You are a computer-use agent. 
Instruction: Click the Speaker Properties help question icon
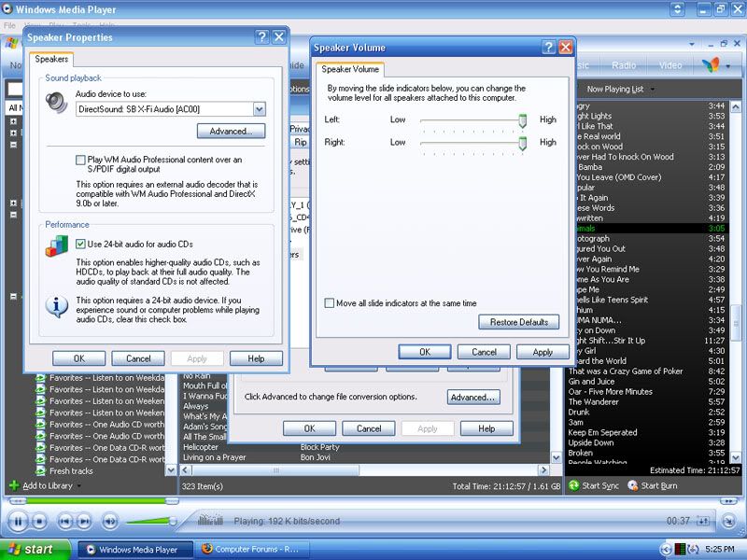point(261,37)
